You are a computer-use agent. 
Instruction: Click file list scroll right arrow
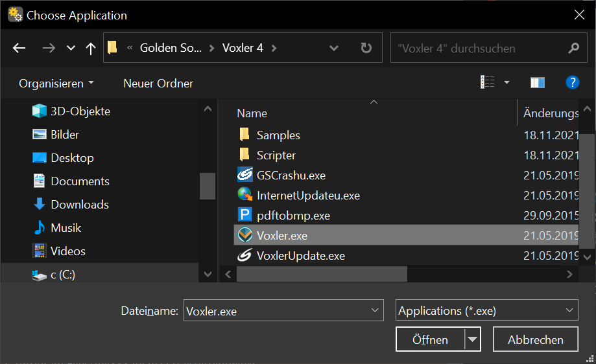569,274
